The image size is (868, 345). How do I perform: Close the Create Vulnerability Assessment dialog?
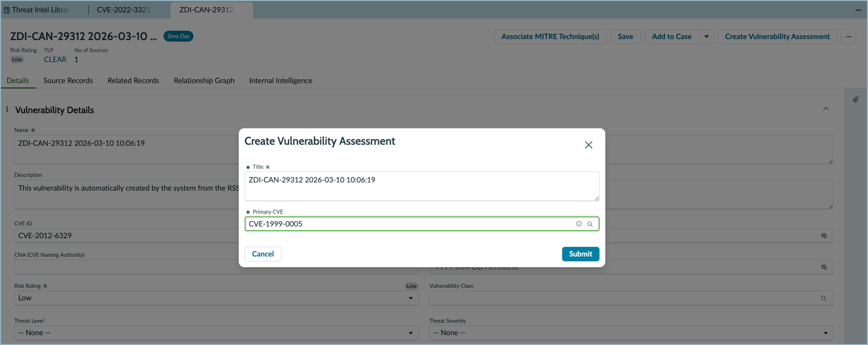tap(588, 145)
